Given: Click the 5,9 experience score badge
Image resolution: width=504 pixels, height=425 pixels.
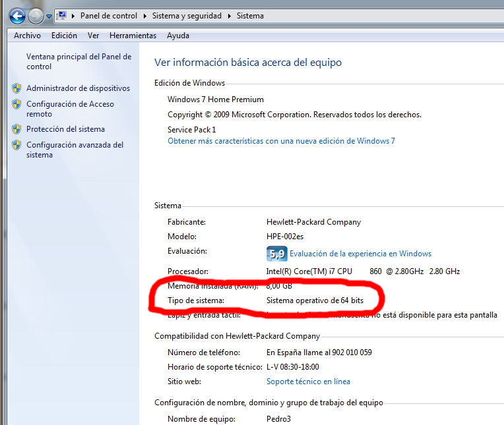Looking at the screenshot, I should pyautogui.click(x=277, y=254).
